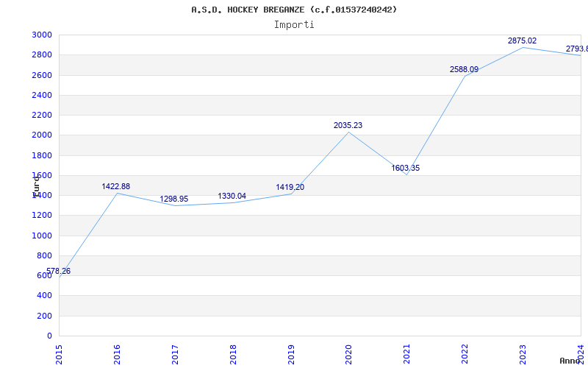This screenshot has width=588, height=368.
Task: Click the 2600 y-axis tick label
Action: pyautogui.click(x=42, y=75)
